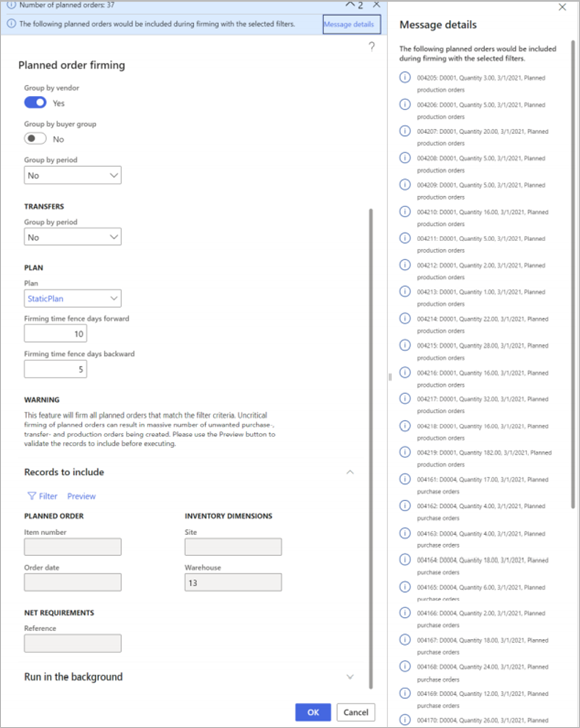Click the info icon beside planned order count
Screen dimensions: 580x728
[x=11, y=5]
